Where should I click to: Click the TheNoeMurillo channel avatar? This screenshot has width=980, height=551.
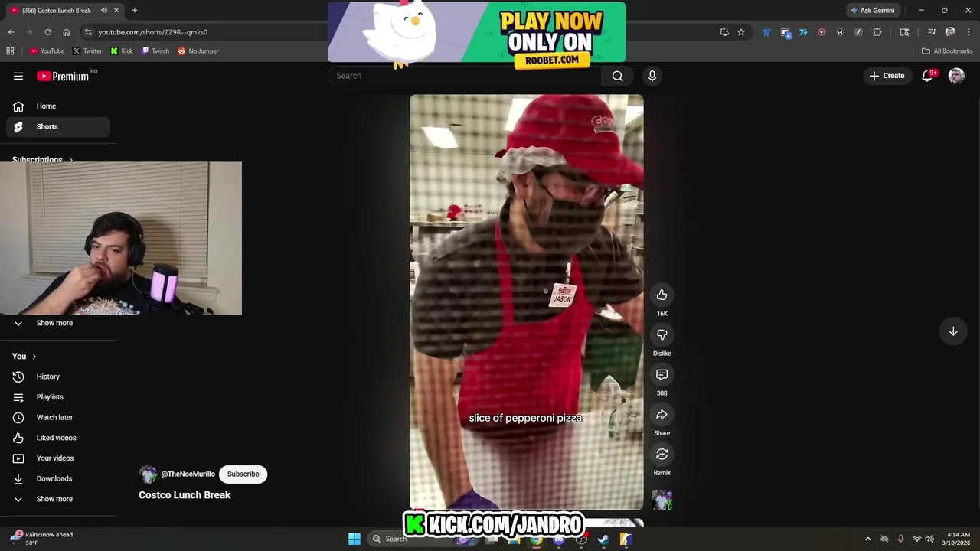(x=148, y=474)
